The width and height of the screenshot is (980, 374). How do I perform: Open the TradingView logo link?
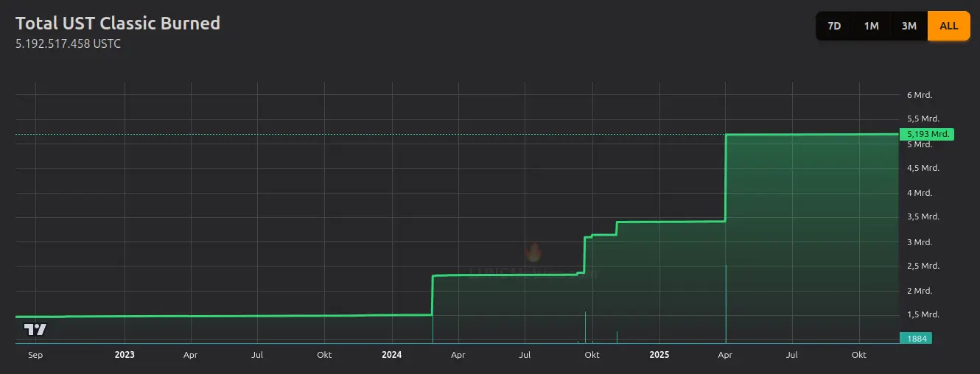tap(35, 329)
